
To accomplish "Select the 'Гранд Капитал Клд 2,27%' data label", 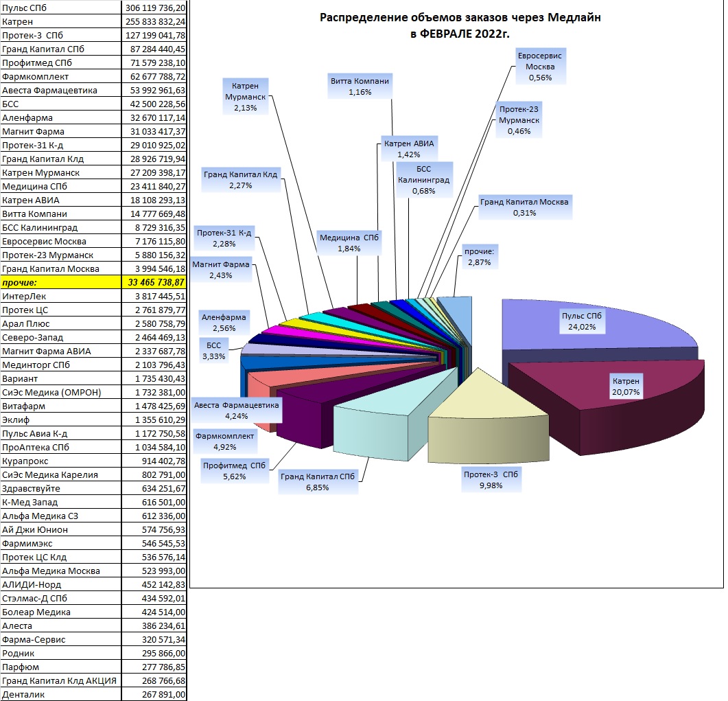I will pyautogui.click(x=241, y=180).
